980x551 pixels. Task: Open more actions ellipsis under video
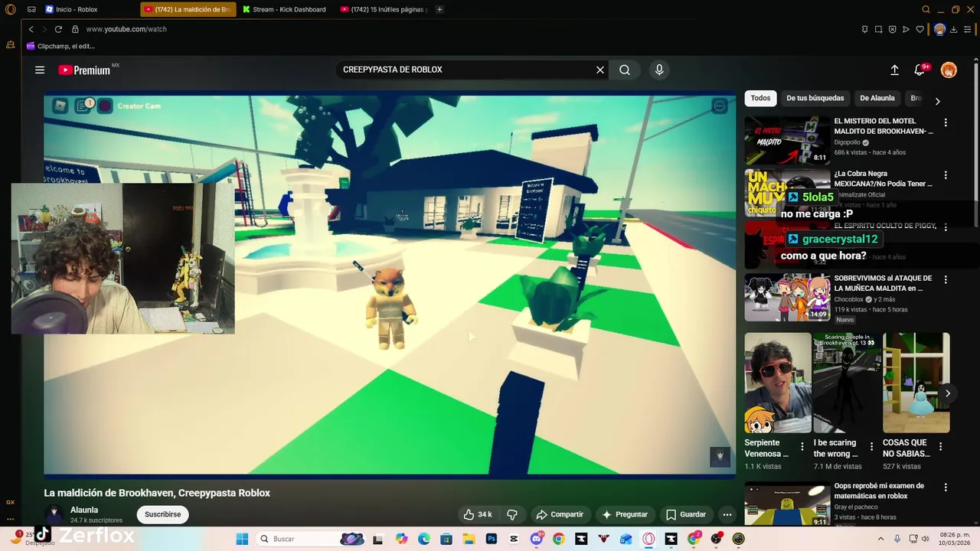[x=727, y=514]
